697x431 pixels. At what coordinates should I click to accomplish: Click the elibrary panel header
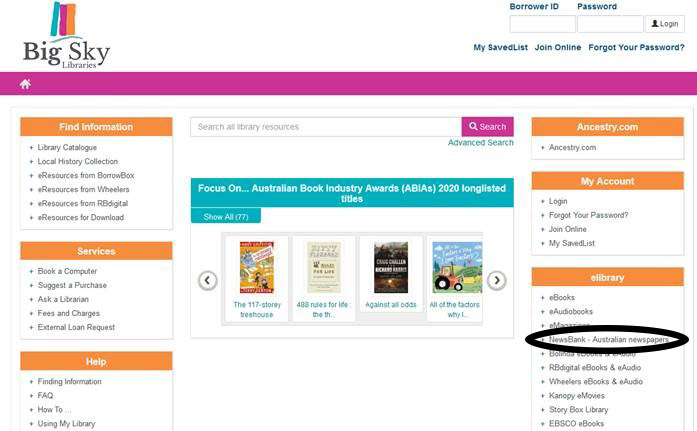coord(608,277)
